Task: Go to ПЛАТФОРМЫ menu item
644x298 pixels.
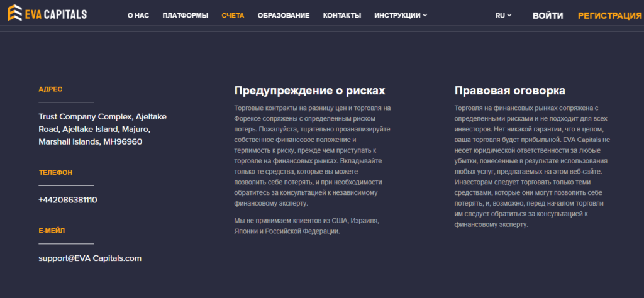Action: click(186, 16)
